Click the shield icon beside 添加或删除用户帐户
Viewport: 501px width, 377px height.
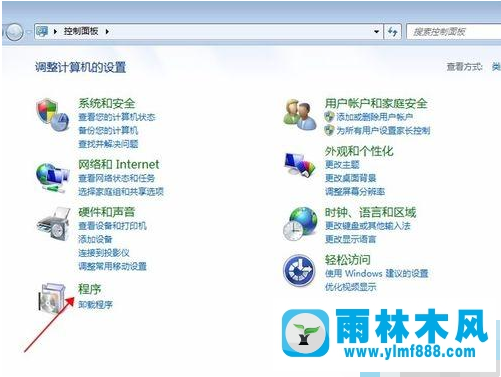[x=329, y=117]
